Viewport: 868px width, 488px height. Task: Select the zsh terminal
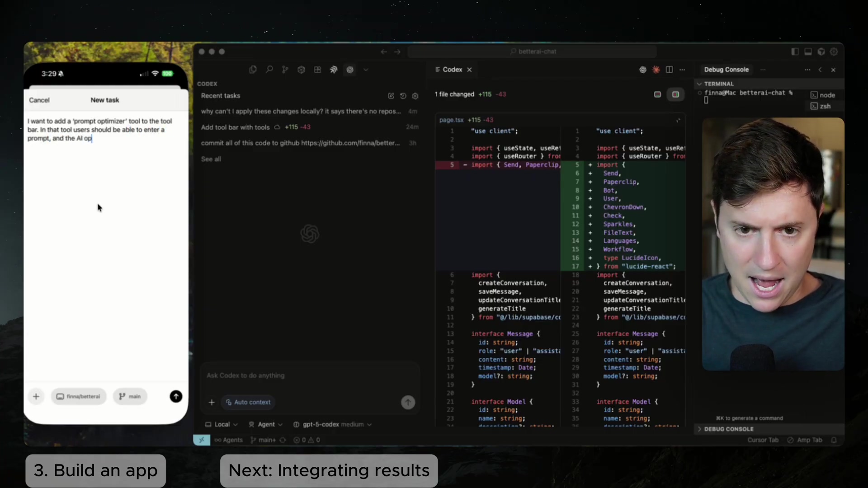821,106
